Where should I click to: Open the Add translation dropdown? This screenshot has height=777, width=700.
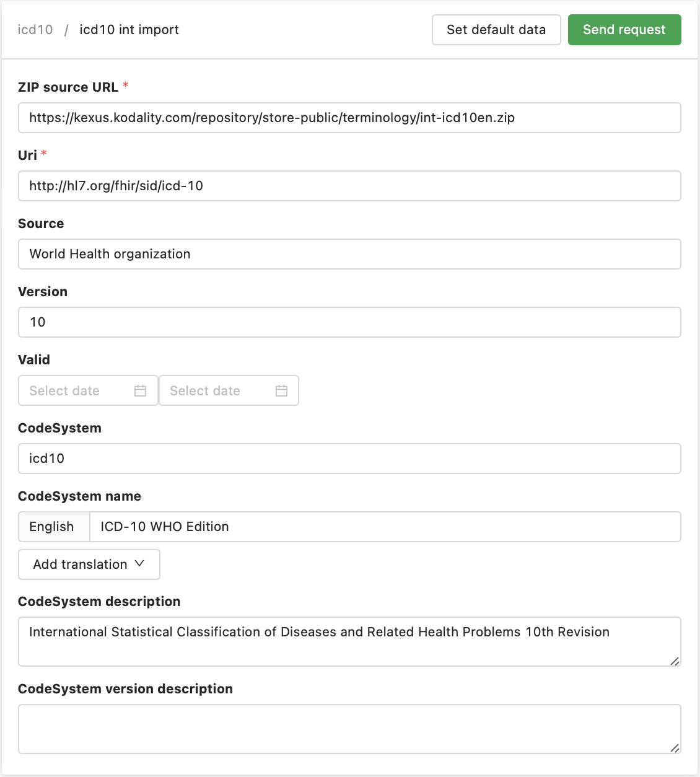tap(89, 564)
